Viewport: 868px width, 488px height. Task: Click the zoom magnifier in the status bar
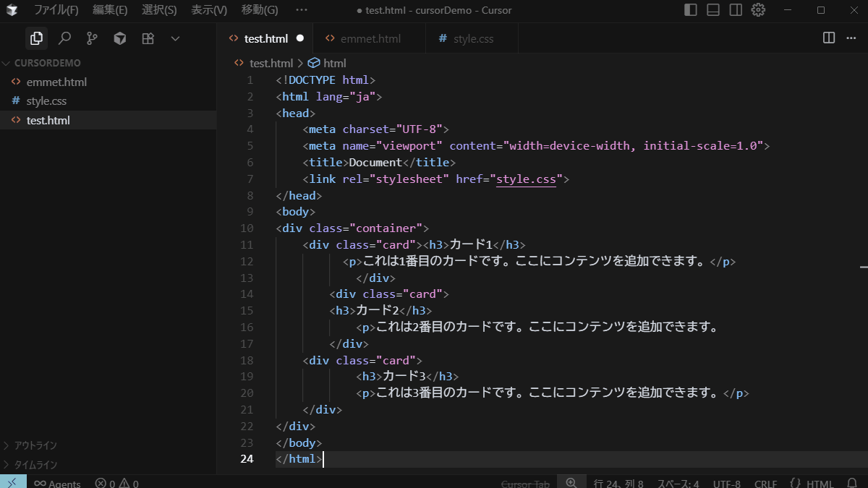(571, 482)
